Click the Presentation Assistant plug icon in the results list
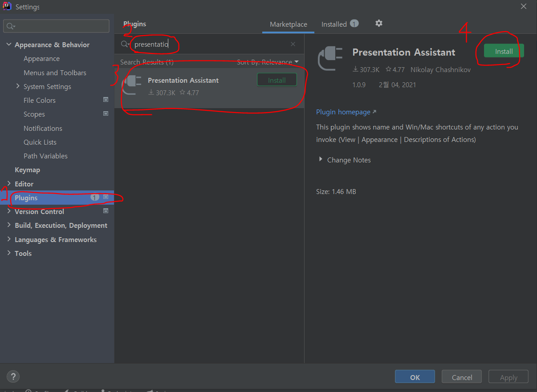Image resolution: width=537 pixels, height=392 pixels. point(132,85)
